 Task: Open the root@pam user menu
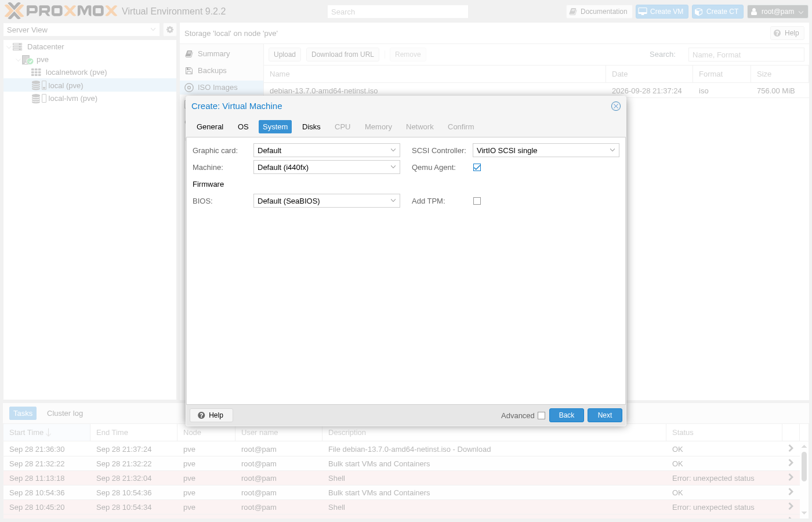(x=778, y=12)
